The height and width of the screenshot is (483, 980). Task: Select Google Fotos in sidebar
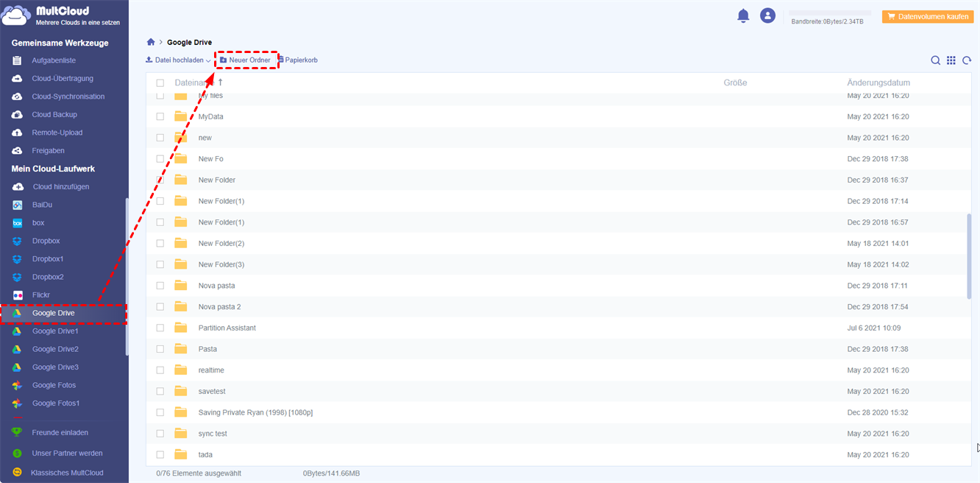coord(54,385)
